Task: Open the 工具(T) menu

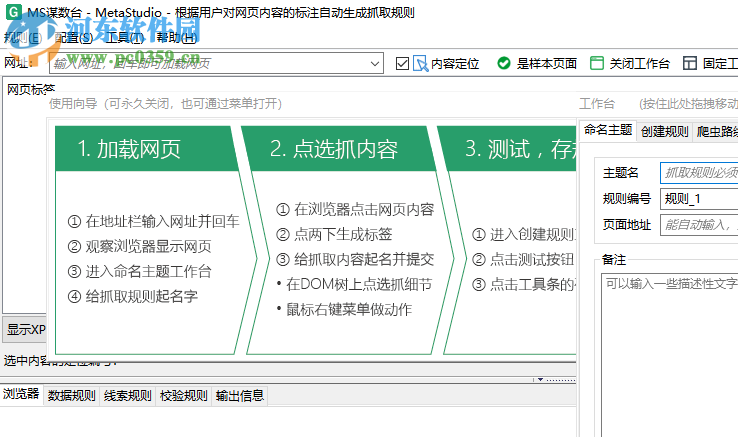Action: click(124, 38)
